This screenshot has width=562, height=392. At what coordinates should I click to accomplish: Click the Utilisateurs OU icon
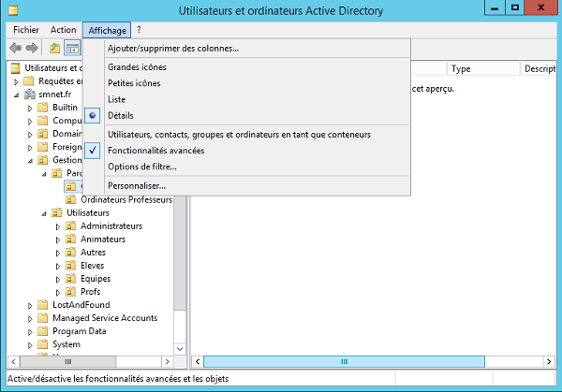click(x=56, y=213)
